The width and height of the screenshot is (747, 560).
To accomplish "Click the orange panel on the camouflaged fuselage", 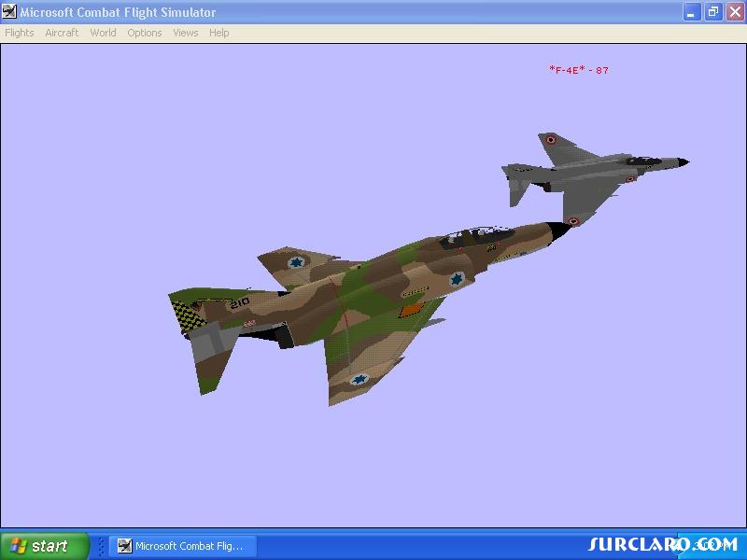I will 412,310.
